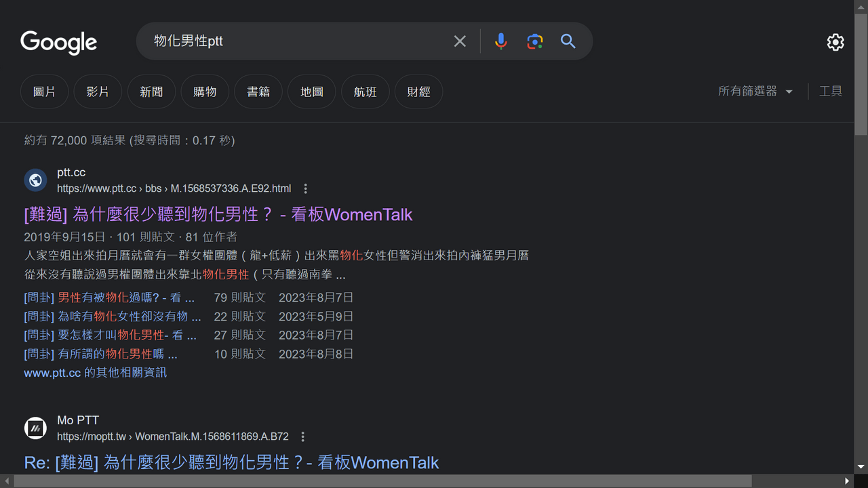Click the ptt.cc URL breadcrumb text
The image size is (868, 488).
pyautogui.click(x=174, y=188)
